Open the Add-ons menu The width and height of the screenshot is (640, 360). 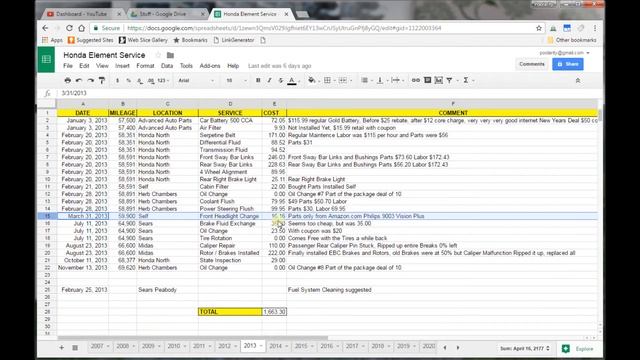click(x=210, y=66)
